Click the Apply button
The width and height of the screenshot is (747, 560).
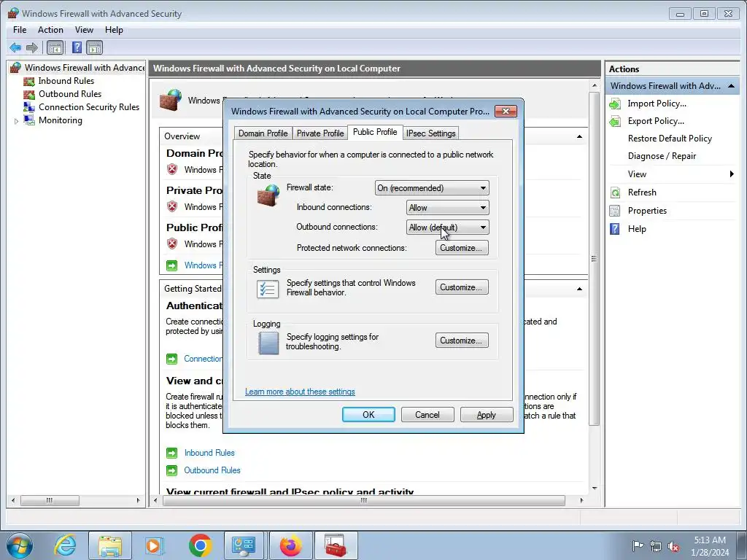[487, 415]
